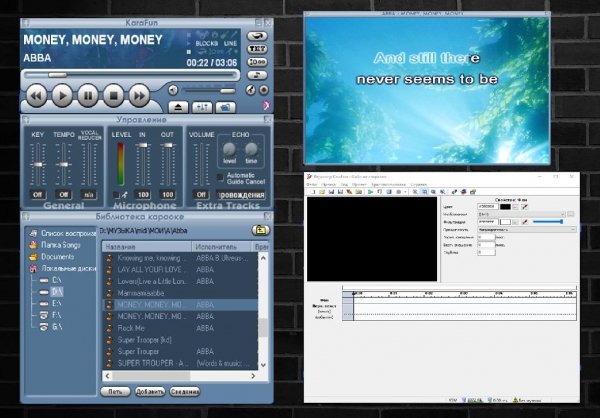The height and width of the screenshot is (418, 600).
Task: Click the Play button in KaraFun
Action: pos(62,96)
